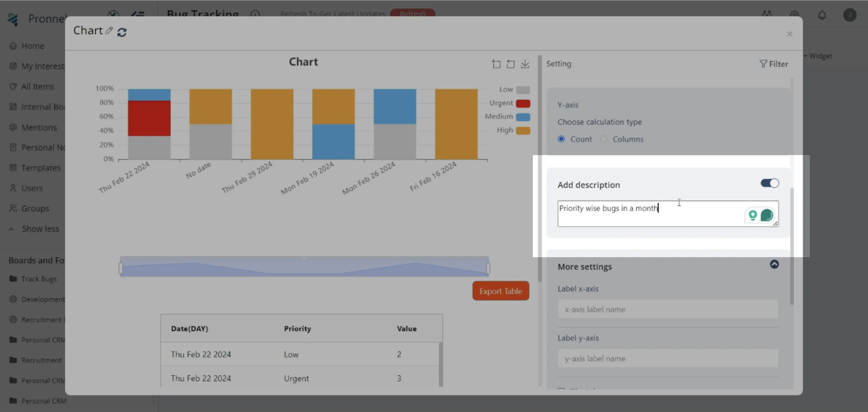The height and width of the screenshot is (412, 868).
Task: Collapse the More settings section
Action: 774,264
